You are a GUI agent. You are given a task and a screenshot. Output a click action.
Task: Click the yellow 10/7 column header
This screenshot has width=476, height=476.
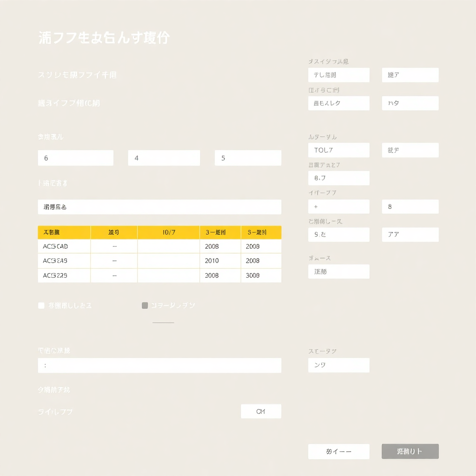(168, 232)
